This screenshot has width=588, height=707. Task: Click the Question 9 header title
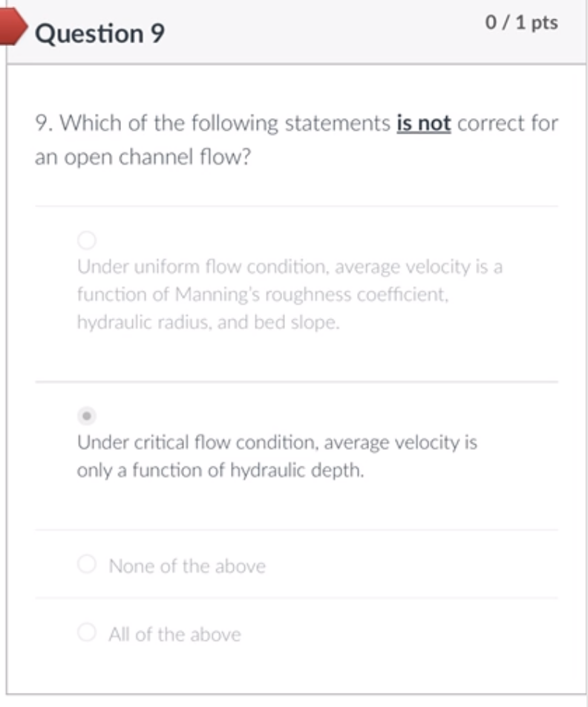(x=100, y=33)
